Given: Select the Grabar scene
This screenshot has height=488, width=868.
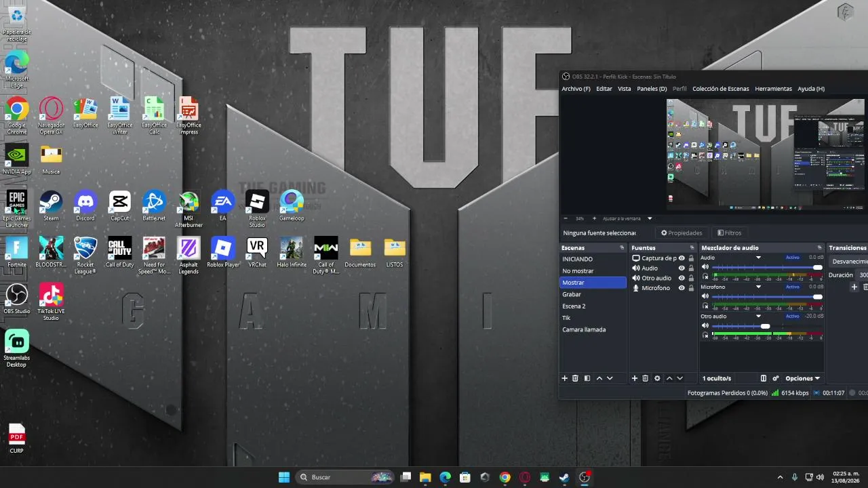Looking at the screenshot, I should (x=593, y=294).
